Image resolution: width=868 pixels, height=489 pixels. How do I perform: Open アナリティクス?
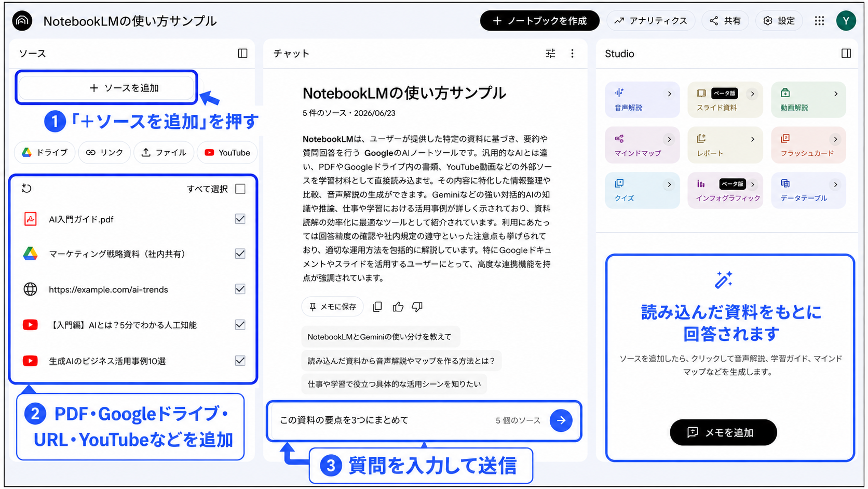(x=651, y=21)
